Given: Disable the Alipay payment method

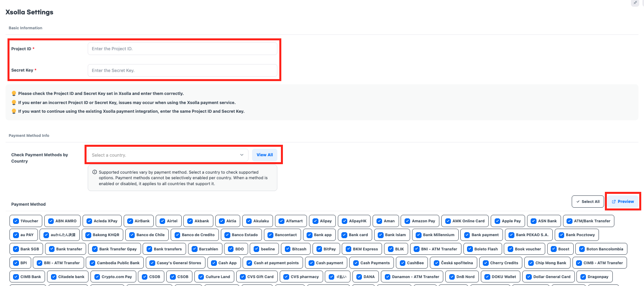Looking at the screenshot, I should tap(315, 221).
